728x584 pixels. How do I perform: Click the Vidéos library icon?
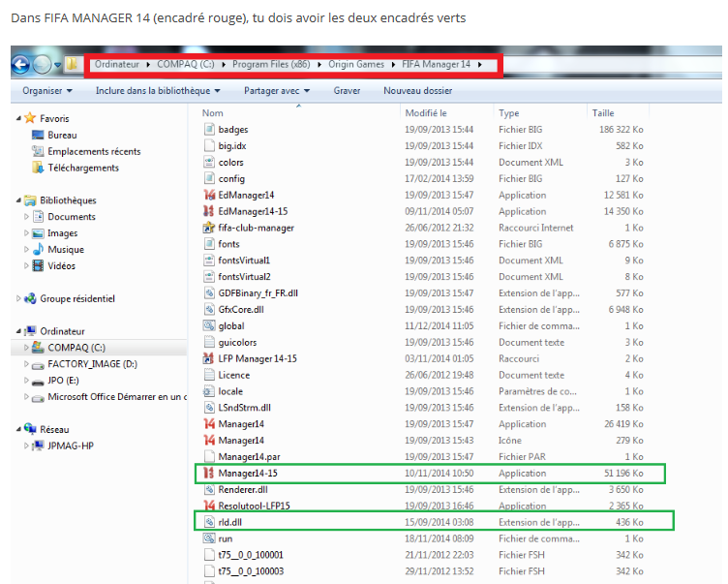(x=38, y=265)
